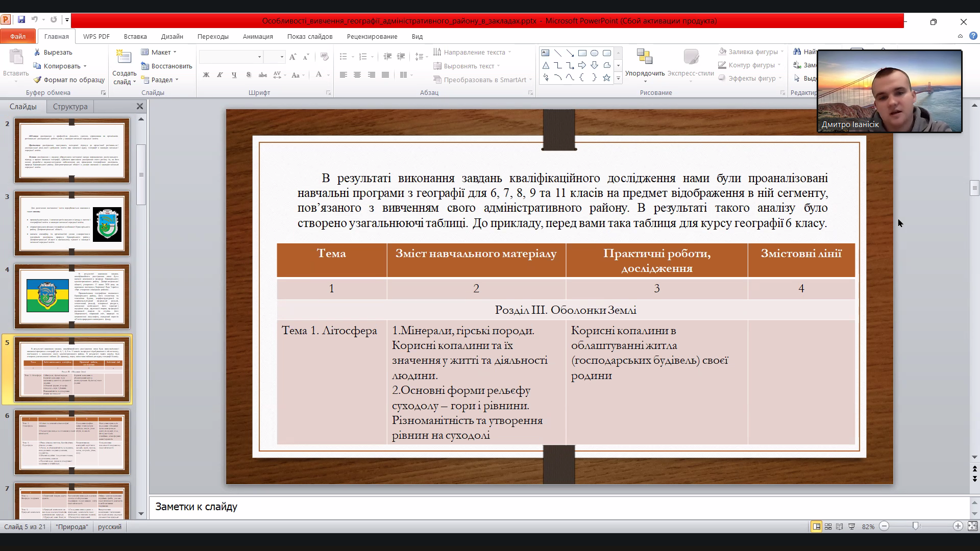Screen dimensions: 980x551
Task: Toggle italic К formatting
Action: click(219, 75)
